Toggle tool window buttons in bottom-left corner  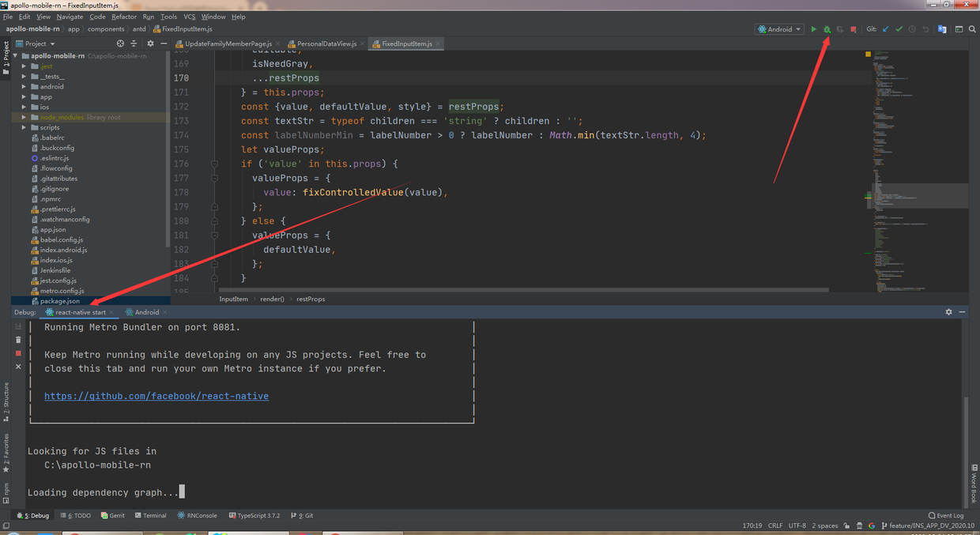pyautogui.click(x=6, y=526)
